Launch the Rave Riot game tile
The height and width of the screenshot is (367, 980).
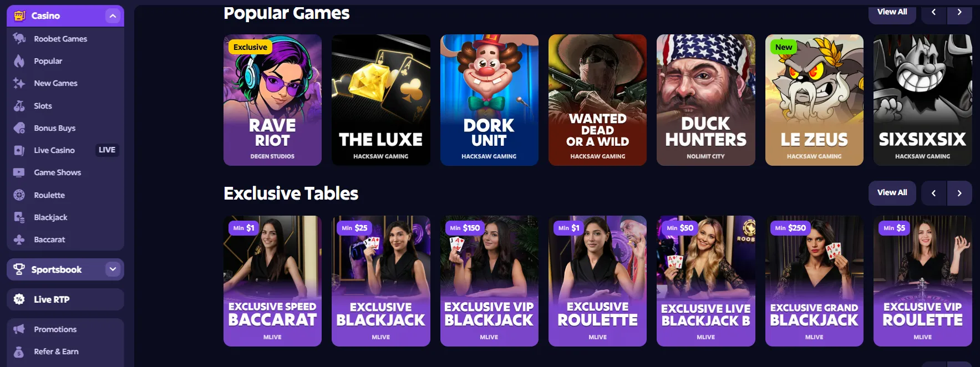click(272, 100)
